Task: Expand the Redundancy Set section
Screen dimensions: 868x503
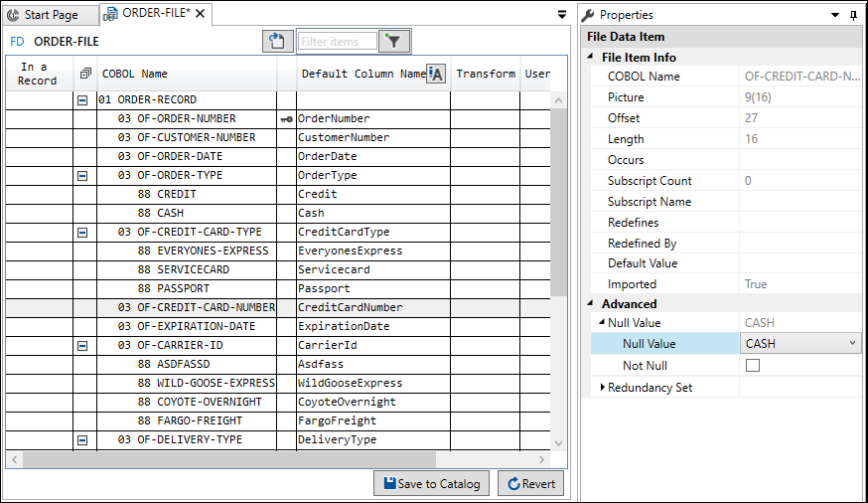Action: 602,388
